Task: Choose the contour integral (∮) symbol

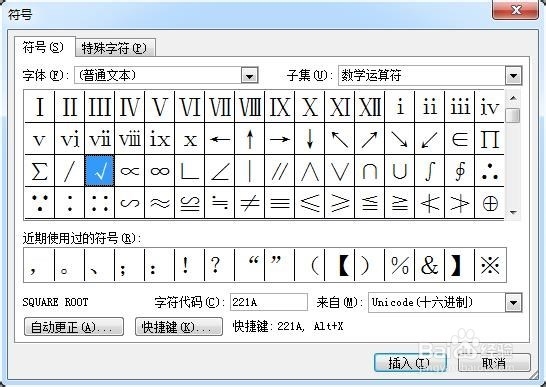Action: click(x=460, y=171)
